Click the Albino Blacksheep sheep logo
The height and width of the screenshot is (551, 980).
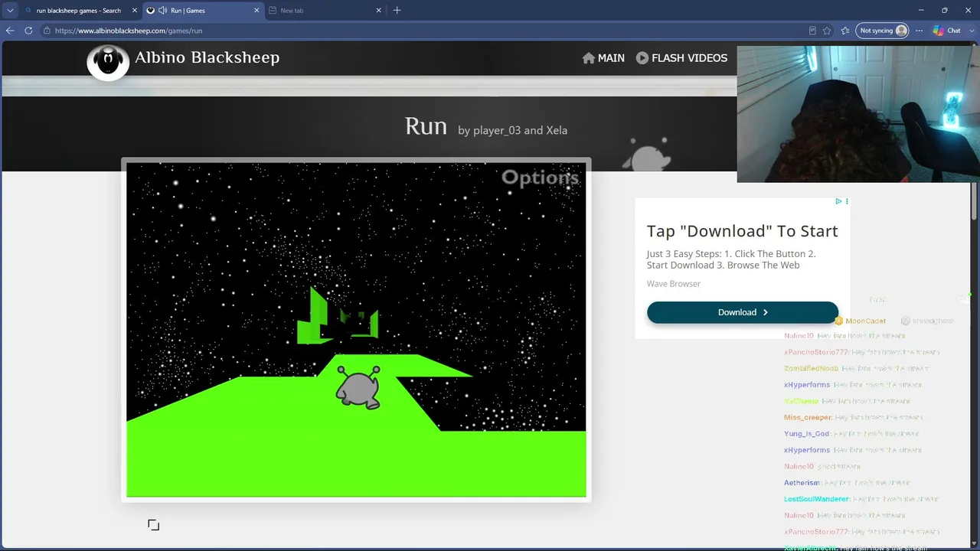108,62
